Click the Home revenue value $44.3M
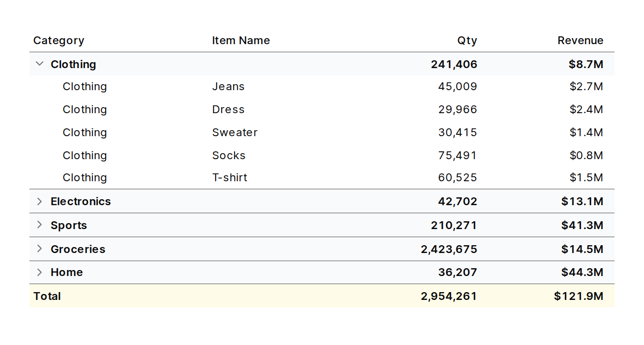 (582, 272)
